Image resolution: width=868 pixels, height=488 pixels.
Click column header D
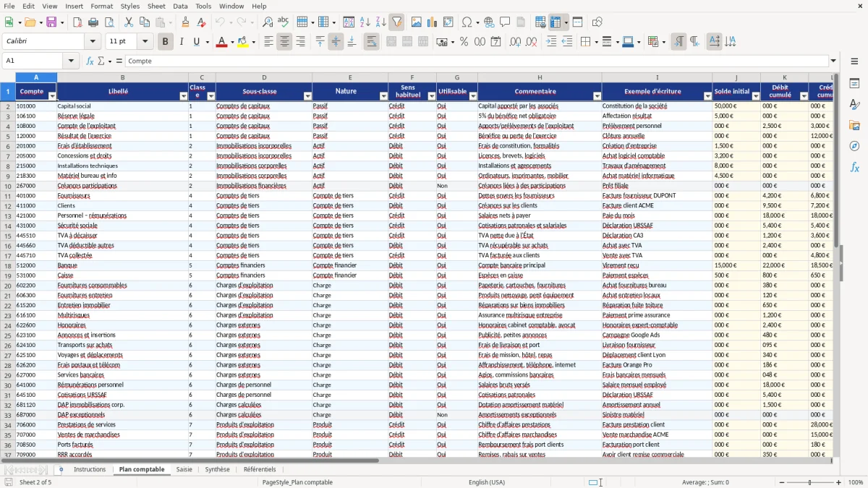coord(264,77)
